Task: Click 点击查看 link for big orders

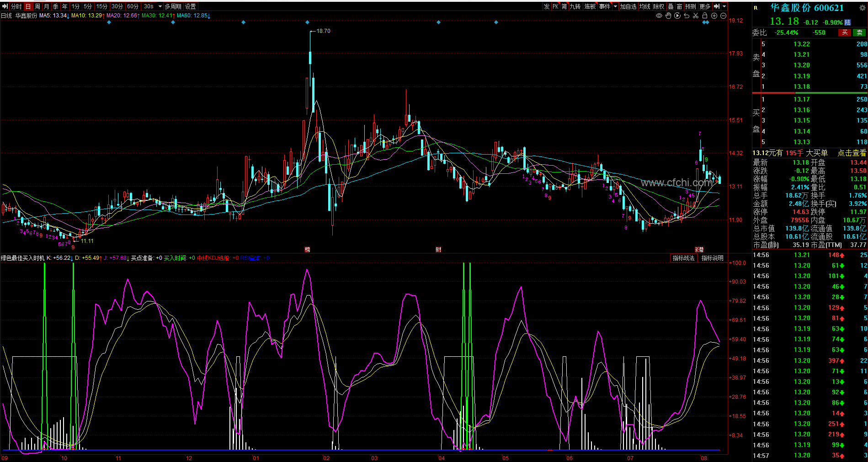Action: [852, 153]
